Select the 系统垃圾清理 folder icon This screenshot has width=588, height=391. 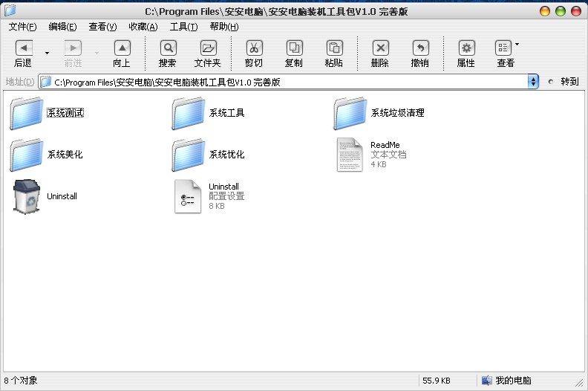[x=350, y=113]
